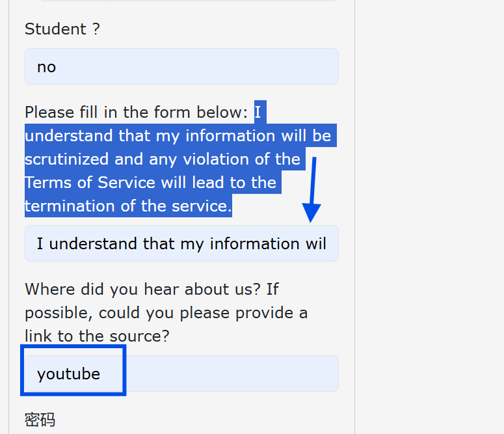Click highlighted line "understand that my information will be"
Image resolution: width=504 pixels, height=434 pixels.
(178, 136)
